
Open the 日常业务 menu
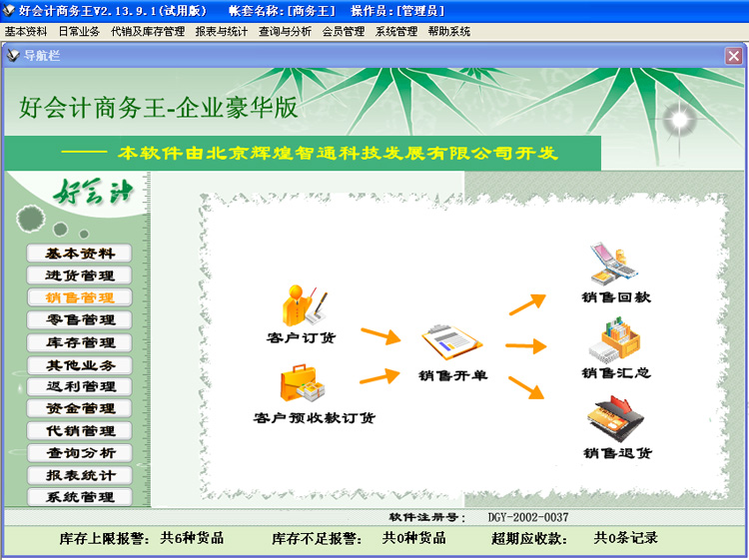[79, 32]
